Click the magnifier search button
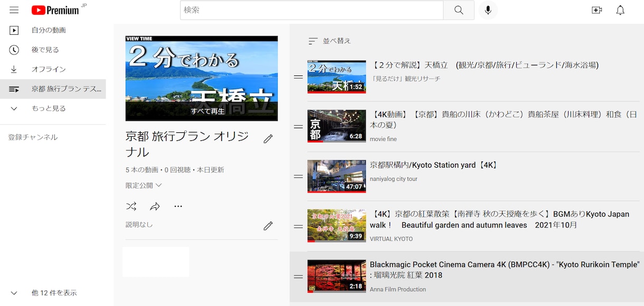644x306 pixels. 459,10
